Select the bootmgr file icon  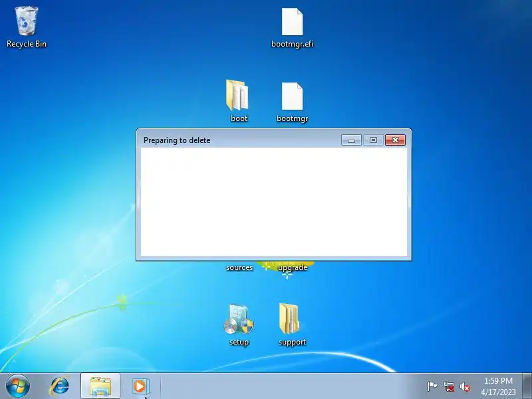click(292, 96)
